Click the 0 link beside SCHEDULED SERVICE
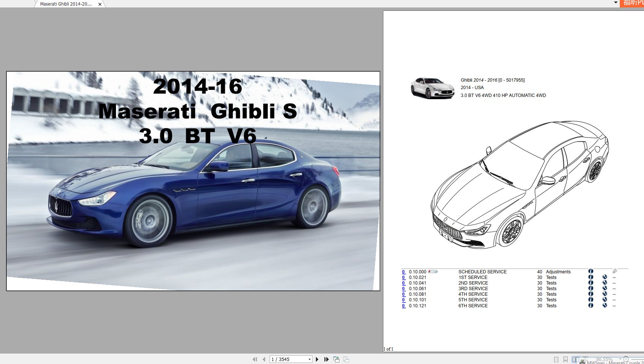This screenshot has height=364, width=644. click(403, 272)
